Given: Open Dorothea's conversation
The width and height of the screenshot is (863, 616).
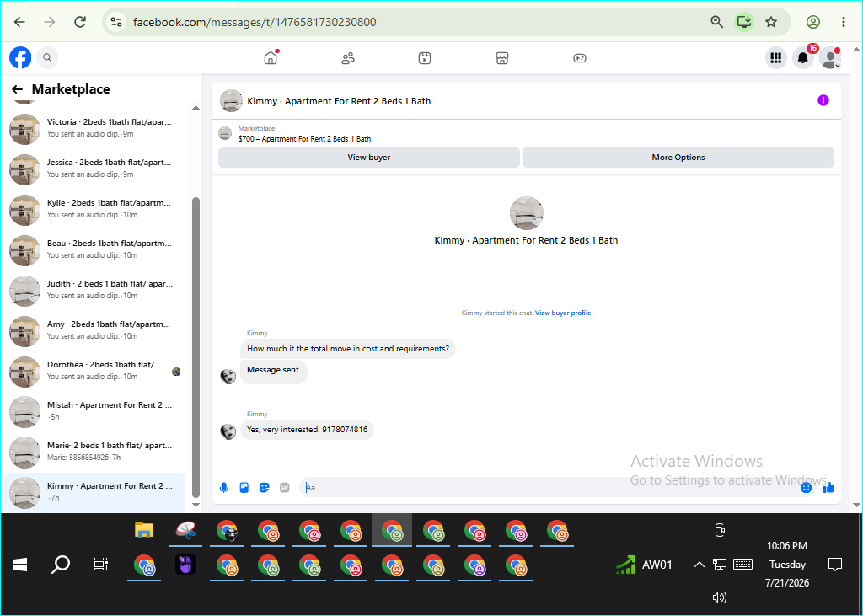Looking at the screenshot, I should pos(94,371).
